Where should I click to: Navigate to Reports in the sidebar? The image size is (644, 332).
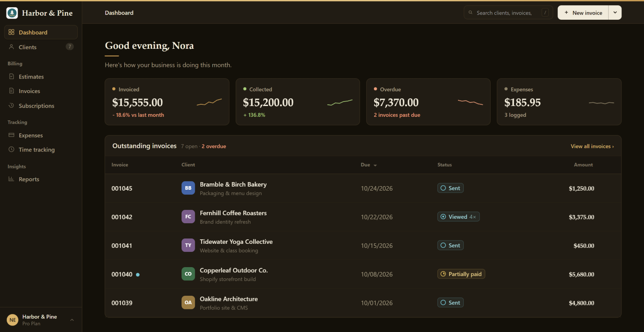41,179
